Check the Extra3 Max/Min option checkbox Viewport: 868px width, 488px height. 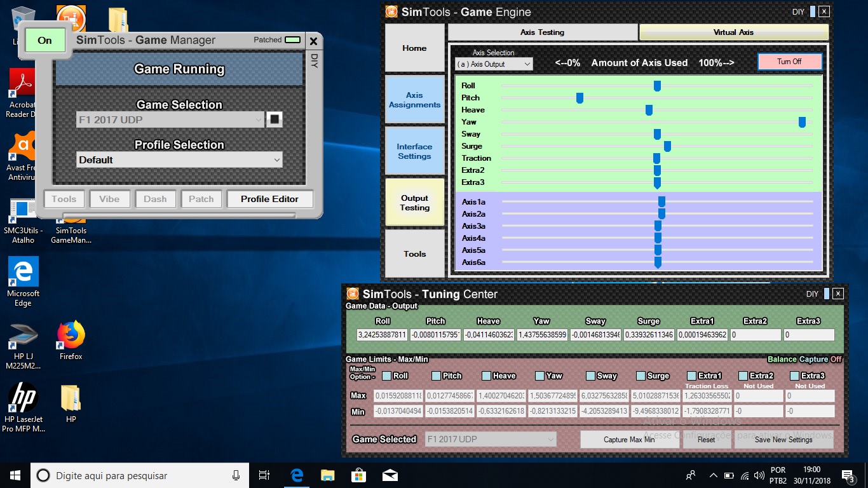pyautogui.click(x=794, y=376)
